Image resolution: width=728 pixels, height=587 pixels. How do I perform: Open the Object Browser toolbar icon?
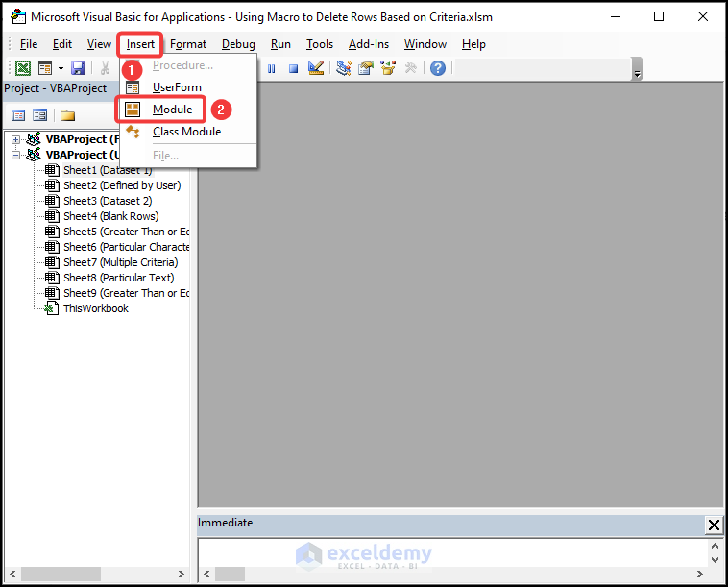[x=388, y=68]
